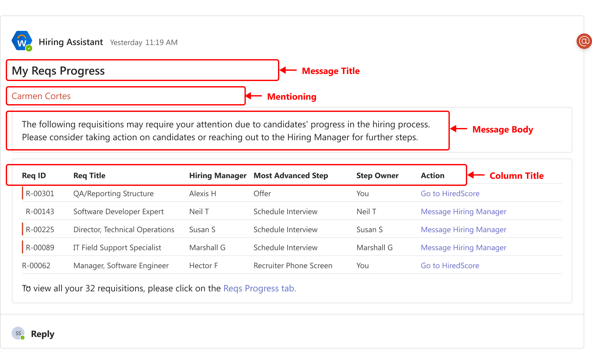The width and height of the screenshot is (592, 364).
Task: Click the Req ID column header
Action: pyautogui.click(x=34, y=176)
